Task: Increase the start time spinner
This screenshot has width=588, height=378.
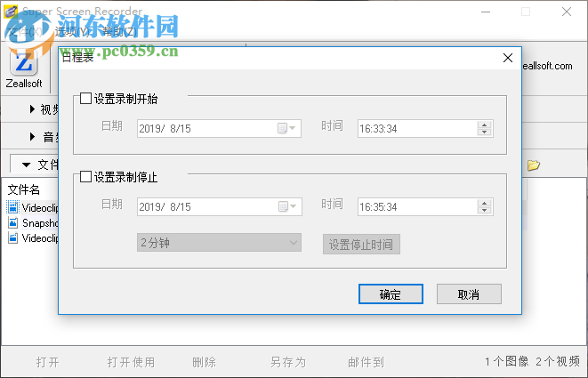Action: coord(485,125)
